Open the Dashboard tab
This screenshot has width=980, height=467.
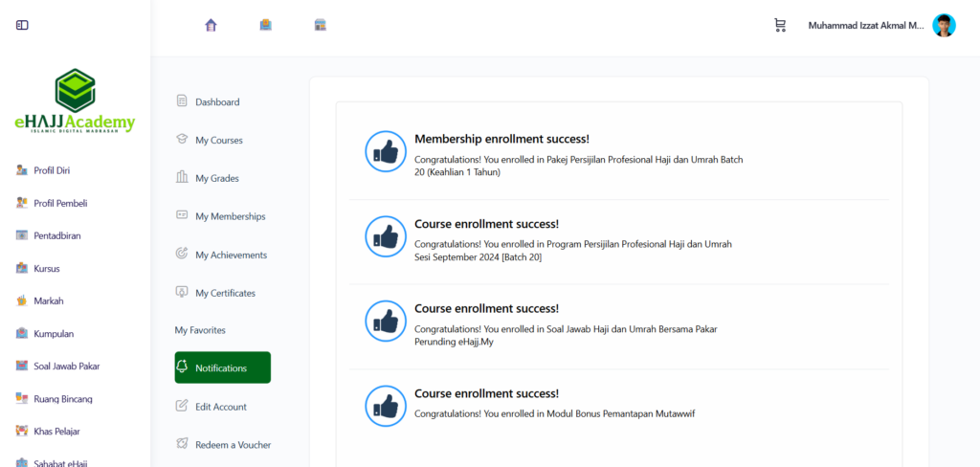click(216, 101)
